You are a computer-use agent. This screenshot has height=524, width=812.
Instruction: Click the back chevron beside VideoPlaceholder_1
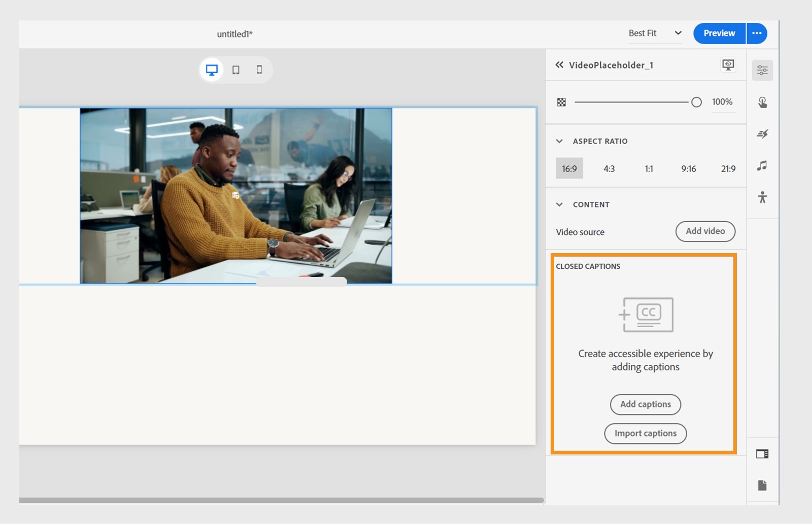tap(559, 65)
